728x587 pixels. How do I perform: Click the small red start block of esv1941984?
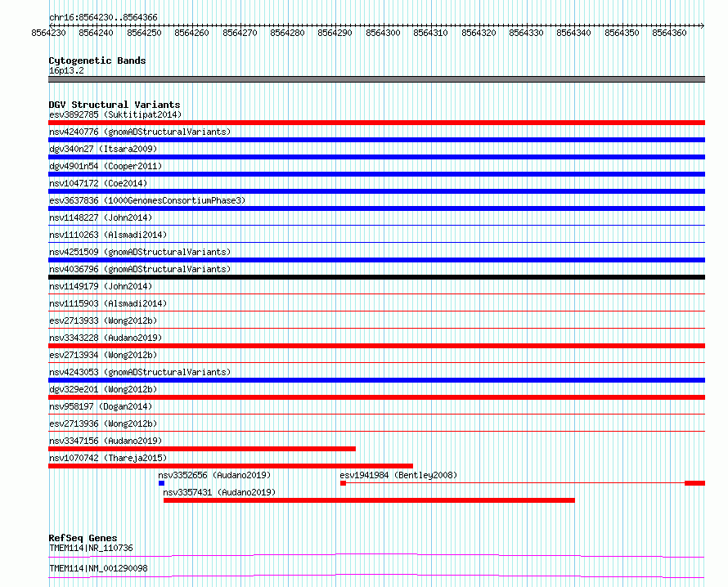tap(343, 483)
